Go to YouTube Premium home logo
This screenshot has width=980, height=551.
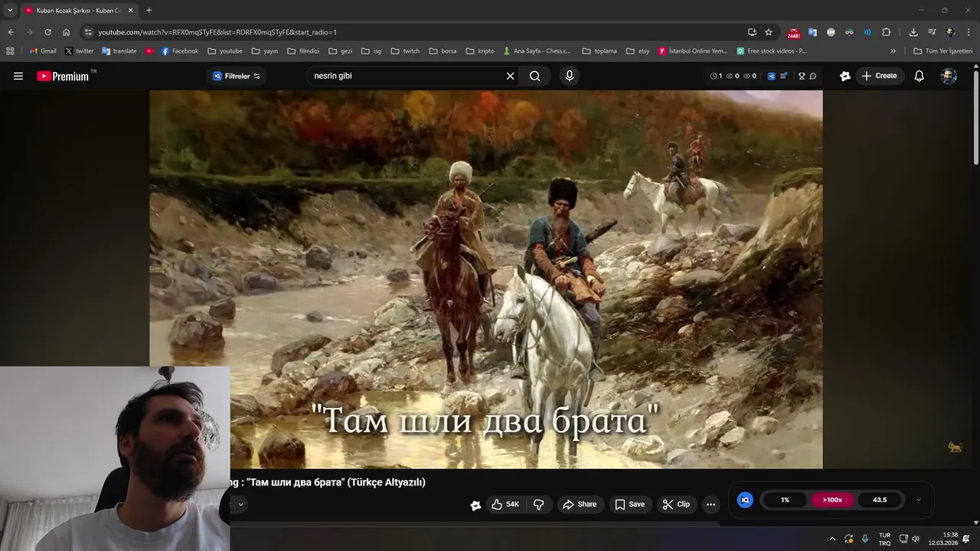(x=63, y=76)
